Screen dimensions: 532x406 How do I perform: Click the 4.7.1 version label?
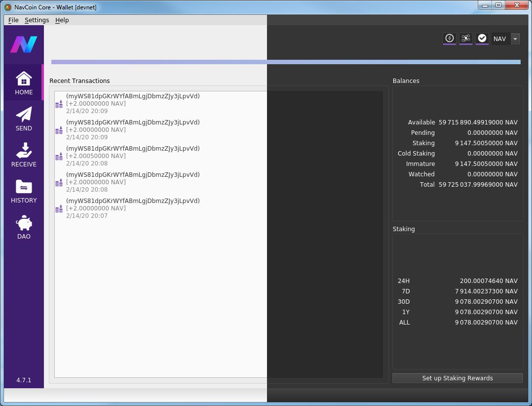[x=24, y=380]
